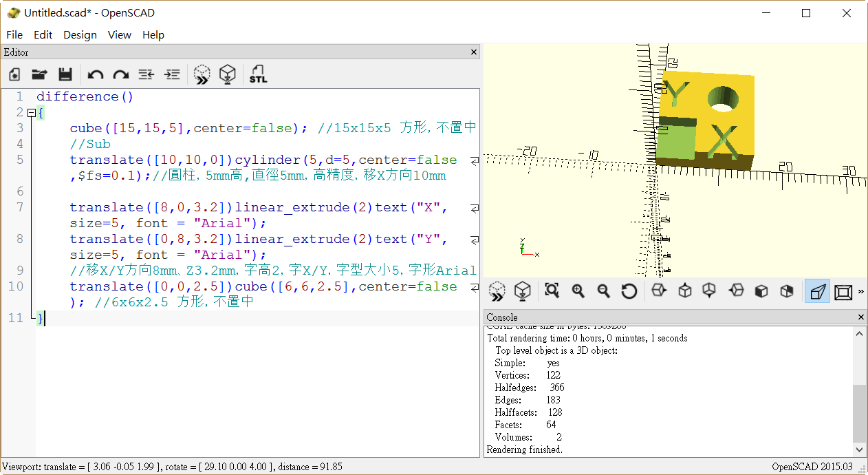Expand the viewer toolbar overflow chevron
Viewport: 868px width, 475px height.
tap(860, 292)
